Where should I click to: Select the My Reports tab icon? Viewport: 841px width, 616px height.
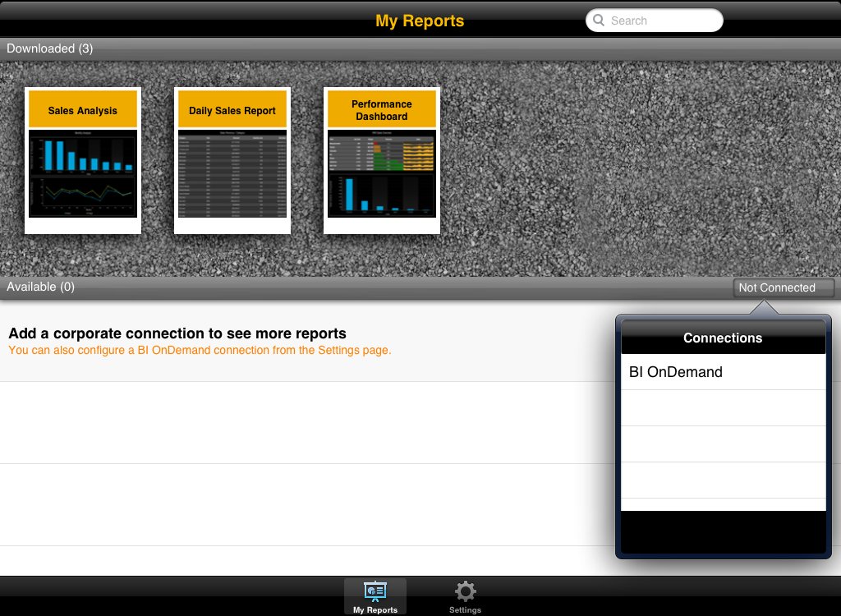[375, 591]
